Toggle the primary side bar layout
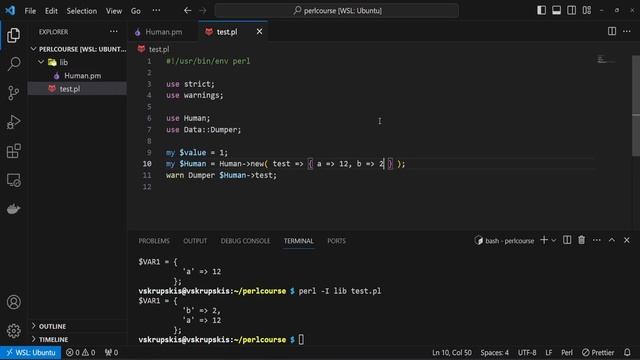 pyautogui.click(x=542, y=11)
